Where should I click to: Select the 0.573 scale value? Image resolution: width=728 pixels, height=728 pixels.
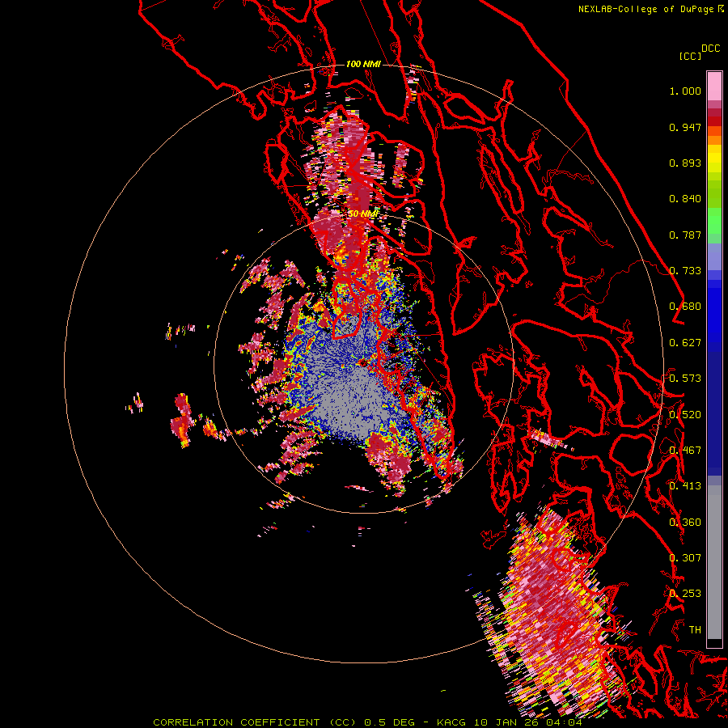tap(685, 379)
